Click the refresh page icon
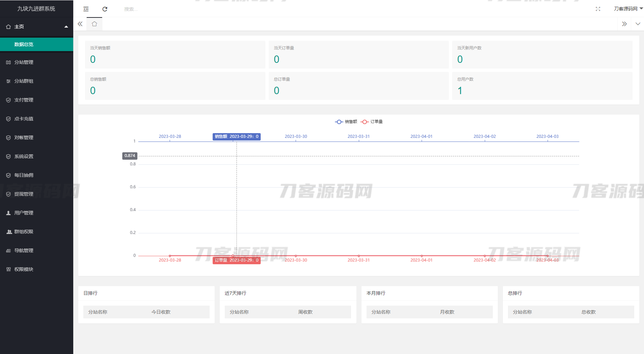Viewport: 644px width, 354px height. pyautogui.click(x=105, y=9)
